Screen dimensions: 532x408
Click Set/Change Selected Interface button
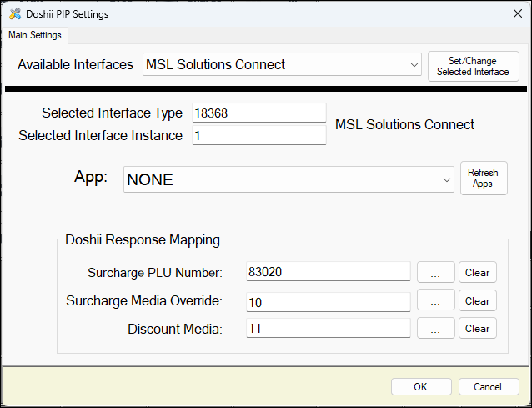[474, 66]
